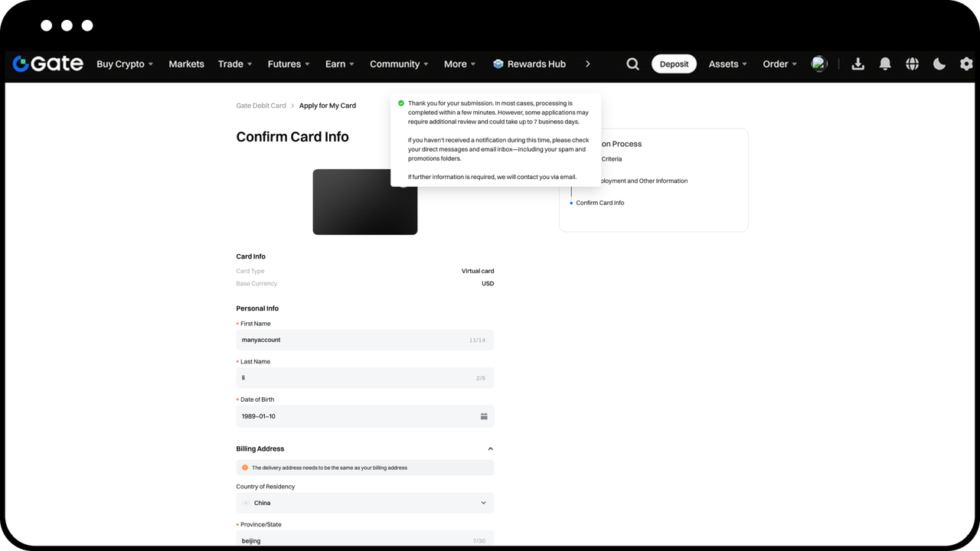Screen dimensions: 980x551
Task: Open the Markets menu item
Action: pos(186,64)
